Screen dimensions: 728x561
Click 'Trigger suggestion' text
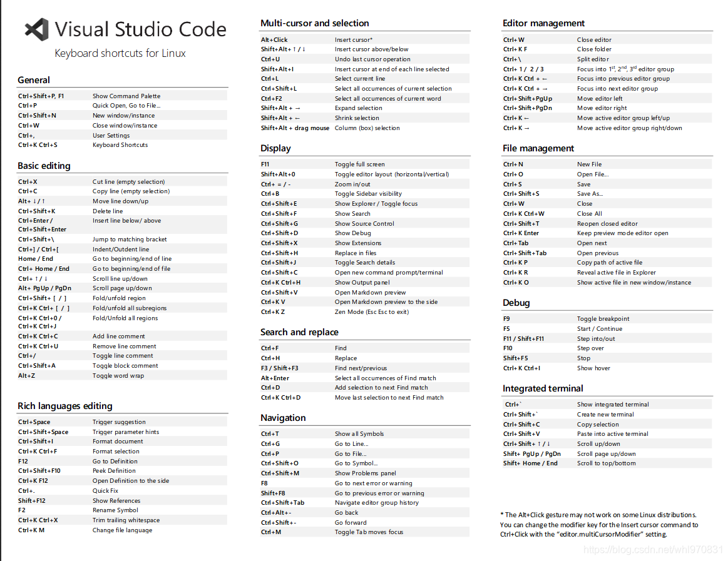pos(119,422)
